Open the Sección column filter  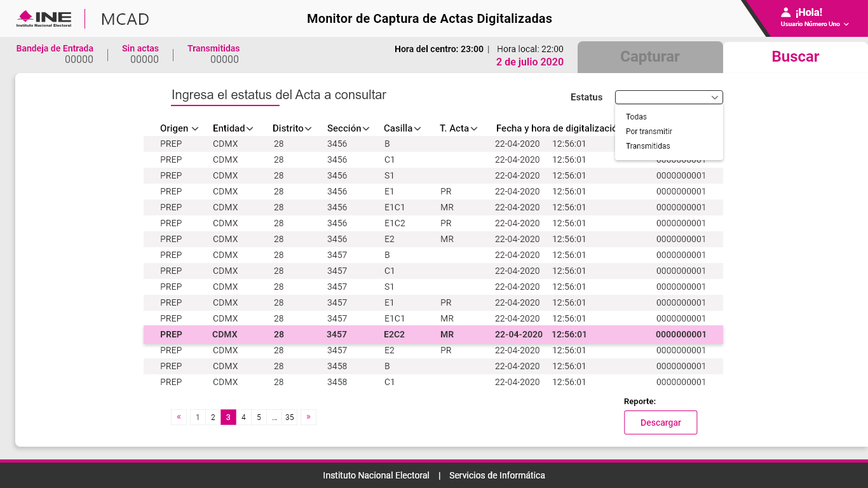tap(366, 128)
